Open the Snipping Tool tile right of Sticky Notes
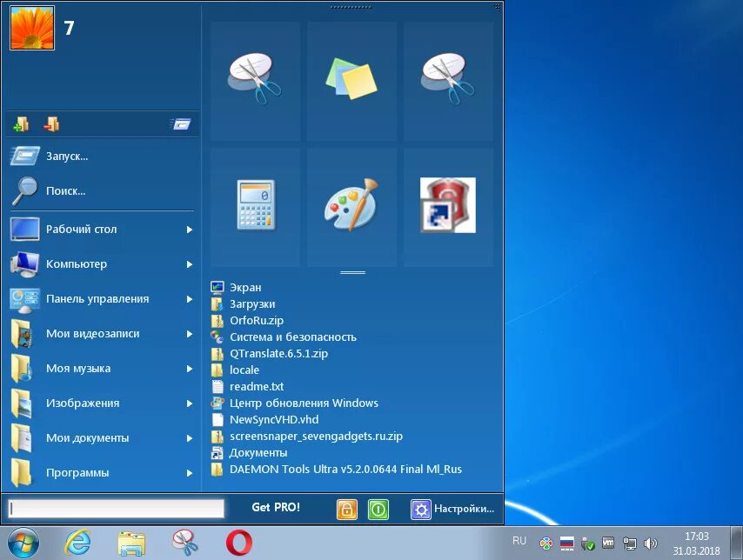Image resolution: width=743 pixels, height=560 pixels. tap(448, 81)
